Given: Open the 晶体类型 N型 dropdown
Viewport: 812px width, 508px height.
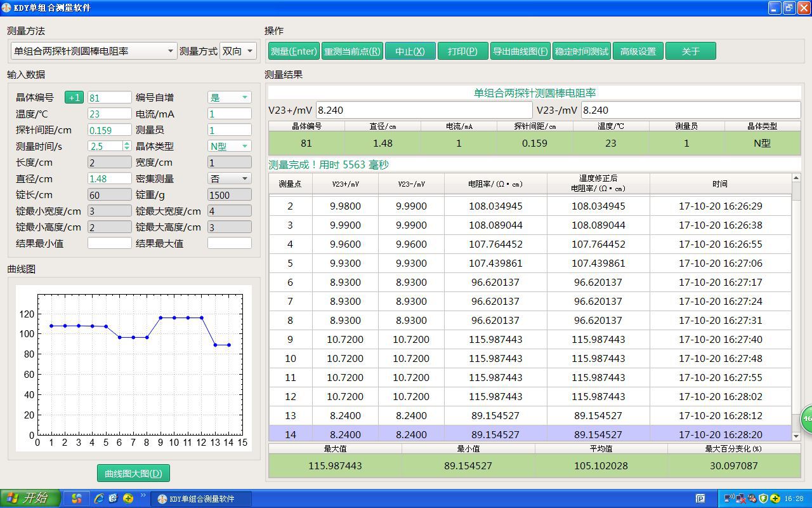Looking at the screenshot, I should [230, 146].
